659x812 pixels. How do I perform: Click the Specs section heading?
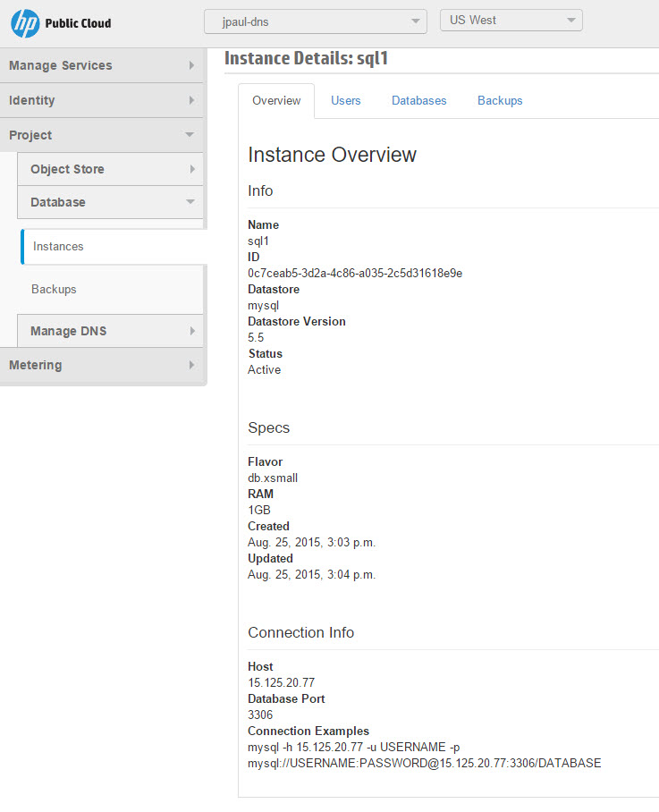tap(268, 427)
